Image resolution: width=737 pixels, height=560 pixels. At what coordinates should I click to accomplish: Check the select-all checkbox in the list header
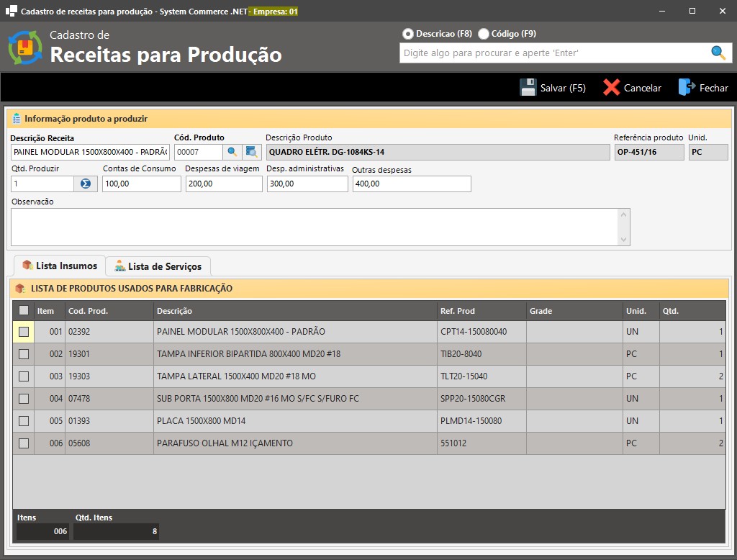pos(23,311)
